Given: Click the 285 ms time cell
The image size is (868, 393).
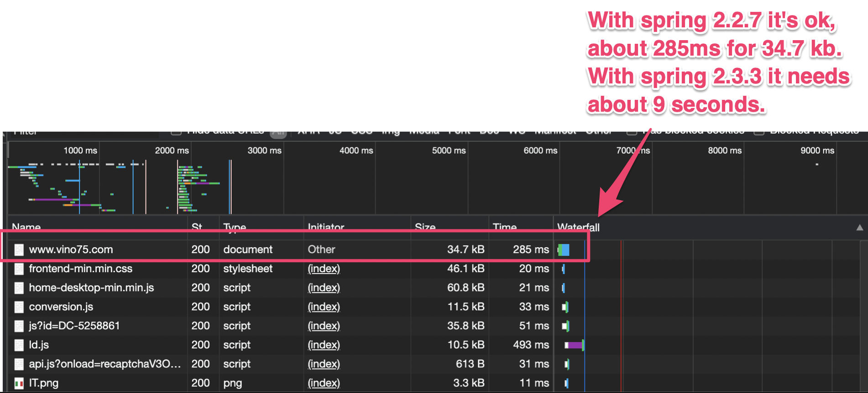Looking at the screenshot, I should (531, 249).
